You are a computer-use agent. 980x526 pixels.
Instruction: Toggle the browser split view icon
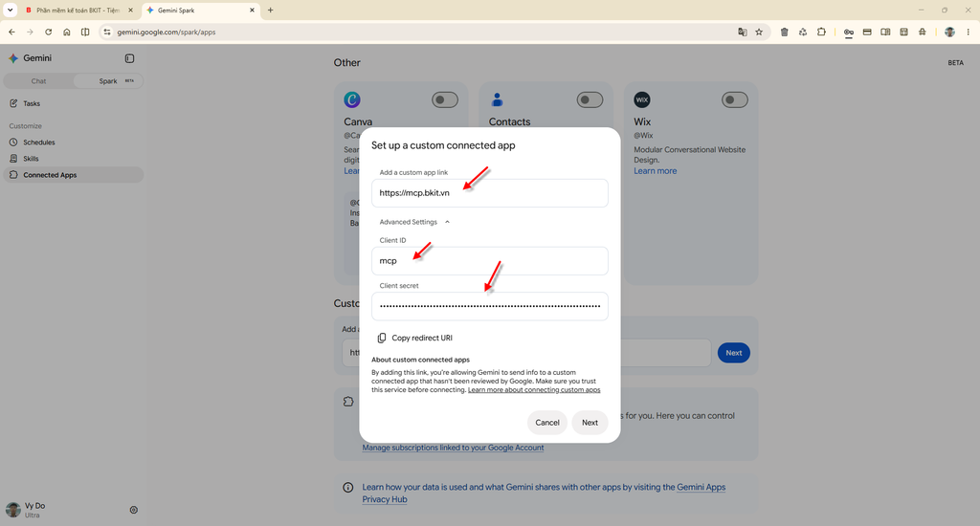[85, 32]
